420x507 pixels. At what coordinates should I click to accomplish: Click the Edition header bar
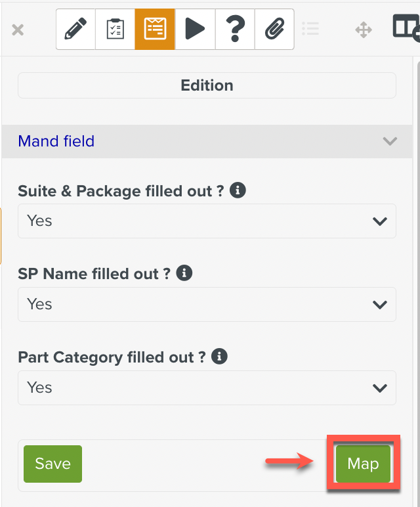coord(207,85)
